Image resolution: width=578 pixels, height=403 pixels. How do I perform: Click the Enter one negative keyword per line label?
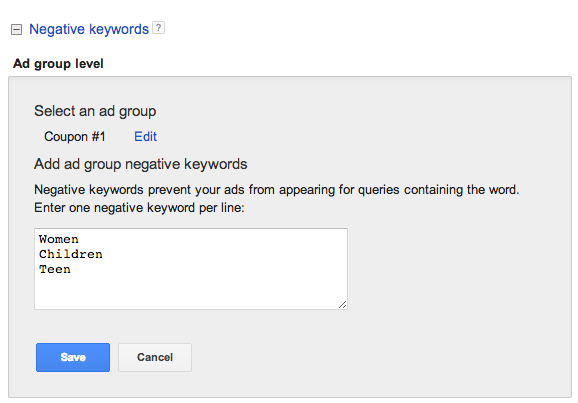(139, 208)
